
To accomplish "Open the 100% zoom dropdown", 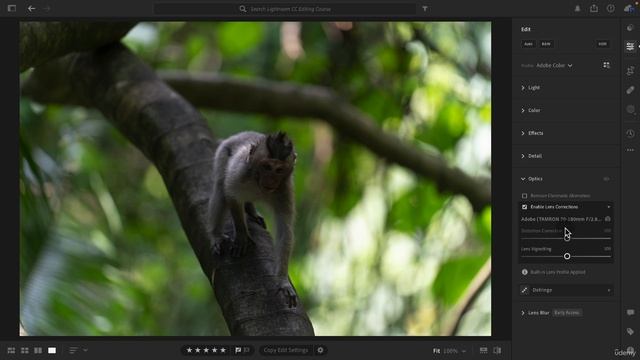I will click(454, 351).
